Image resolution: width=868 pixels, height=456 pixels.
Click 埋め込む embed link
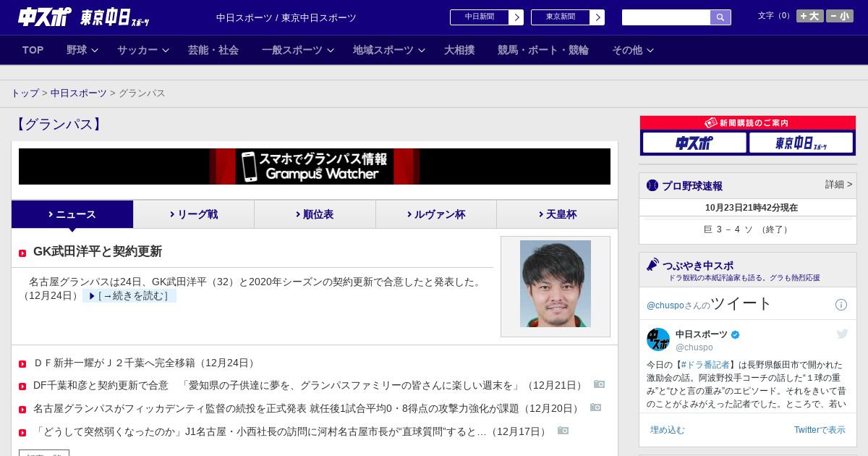click(667, 430)
